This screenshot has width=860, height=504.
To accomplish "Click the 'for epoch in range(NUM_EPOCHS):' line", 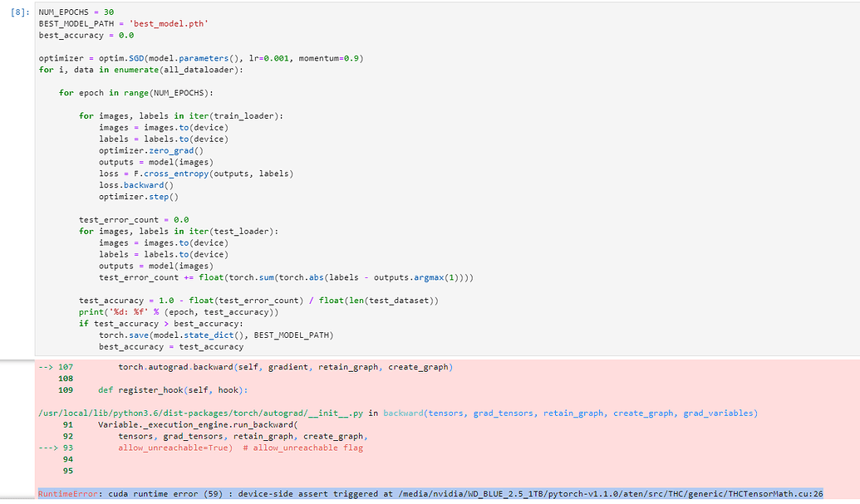I will 136,93.
